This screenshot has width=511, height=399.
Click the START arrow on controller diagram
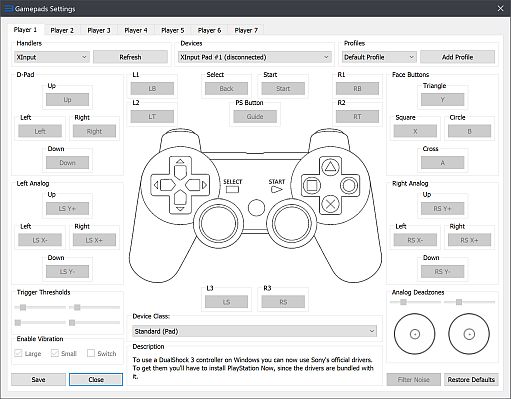[276, 190]
